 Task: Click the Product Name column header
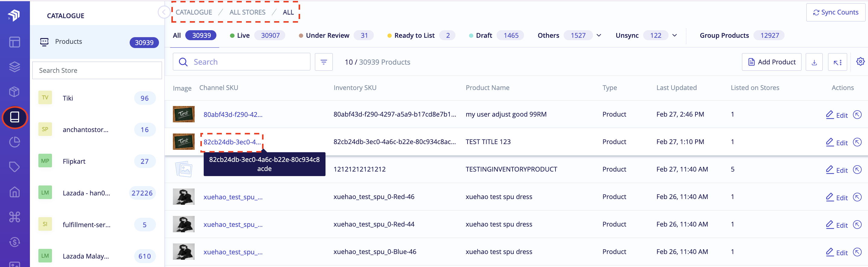tap(487, 88)
